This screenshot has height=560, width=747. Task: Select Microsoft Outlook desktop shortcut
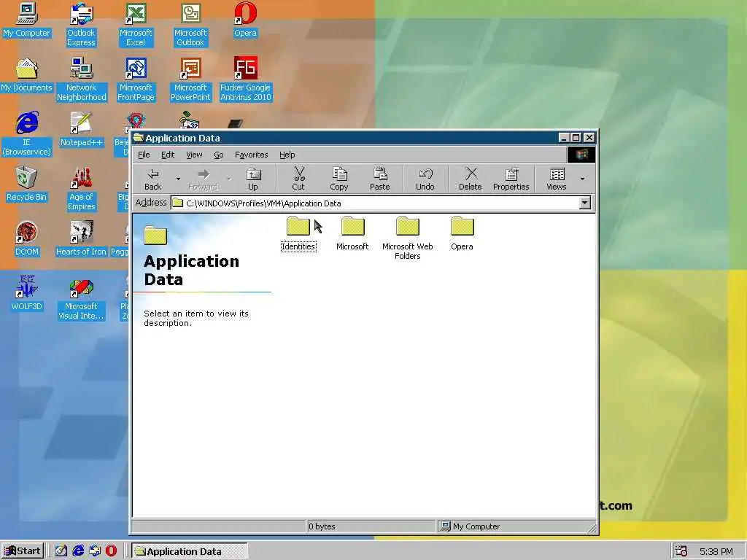tap(190, 25)
